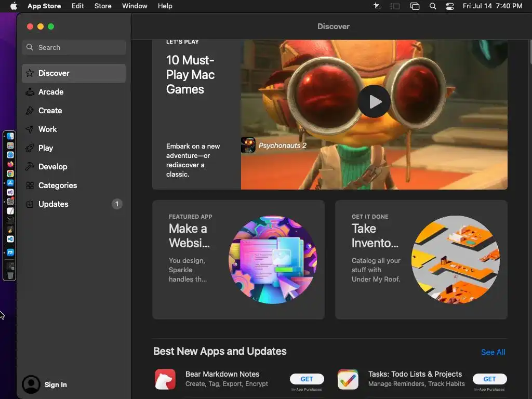The image size is (532, 399).
Task: Click the vertical scrollbar on the right
Action: [x=530, y=51]
